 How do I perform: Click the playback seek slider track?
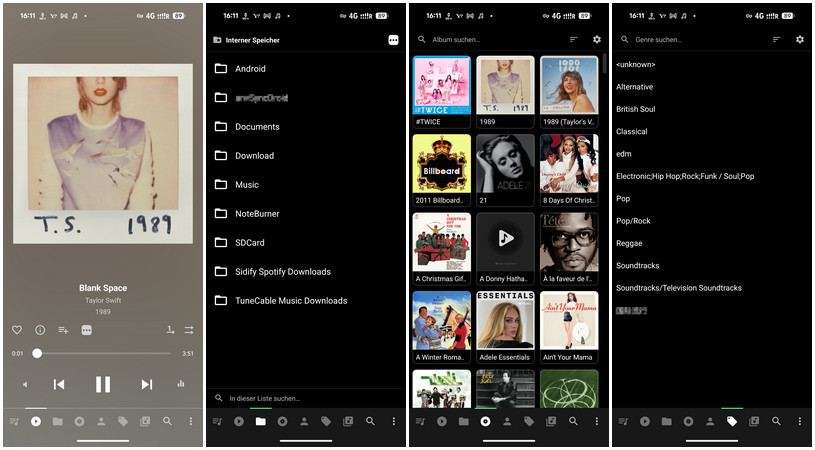click(x=103, y=353)
